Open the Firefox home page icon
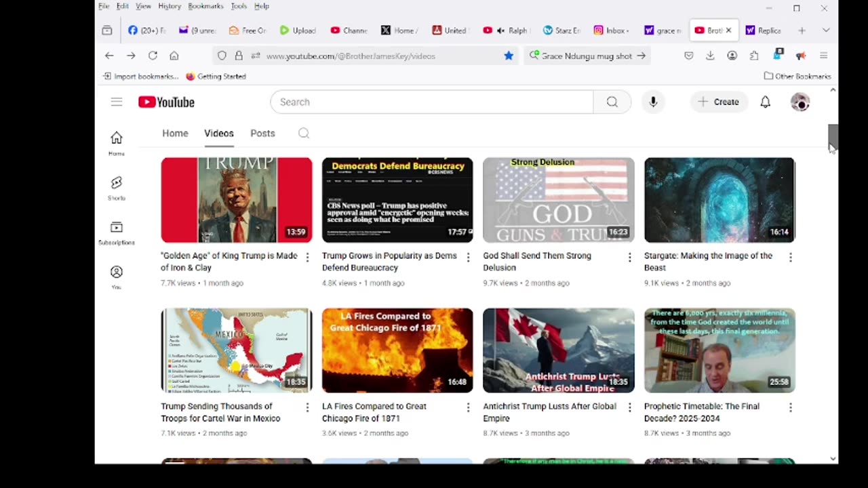 click(174, 56)
